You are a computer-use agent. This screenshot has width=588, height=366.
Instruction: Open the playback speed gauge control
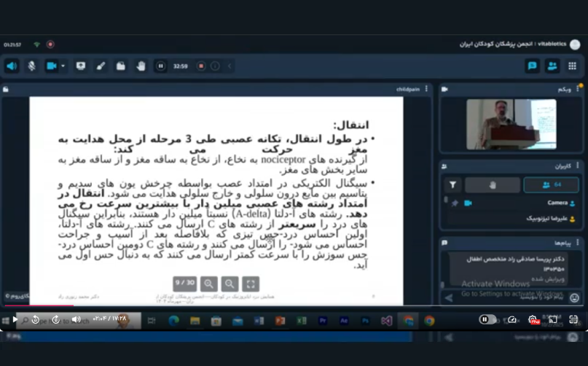(x=512, y=320)
